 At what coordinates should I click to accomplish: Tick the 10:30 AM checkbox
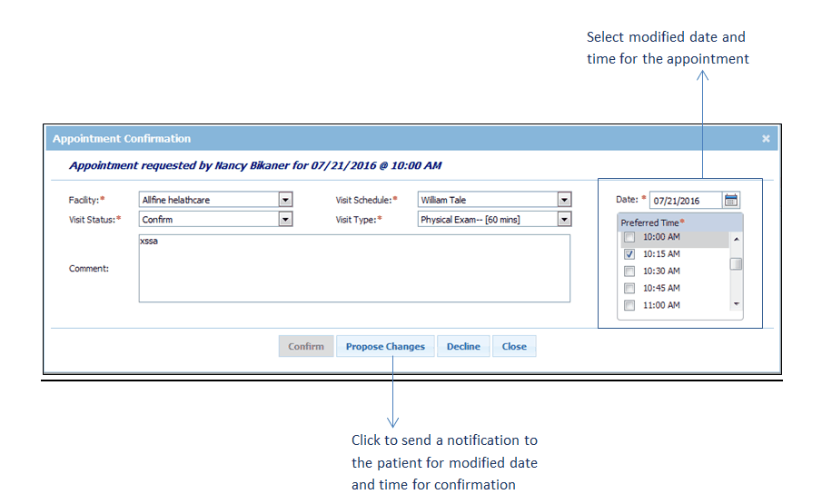coord(629,272)
